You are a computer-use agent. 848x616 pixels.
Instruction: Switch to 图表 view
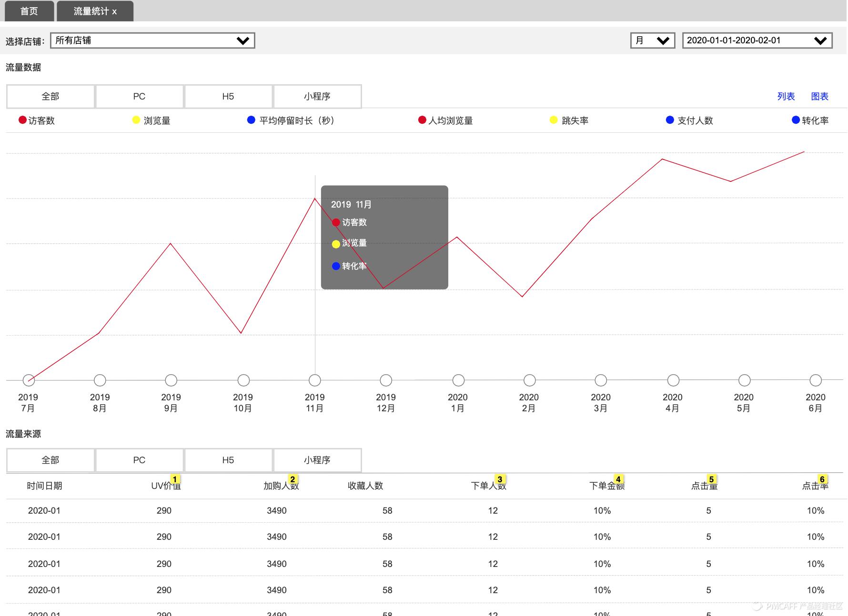click(819, 97)
